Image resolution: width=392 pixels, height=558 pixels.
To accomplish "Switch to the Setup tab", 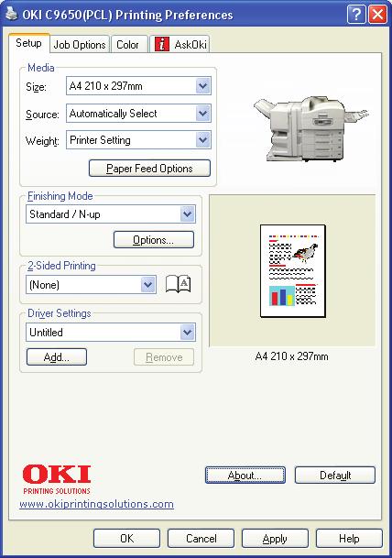I will click(x=28, y=43).
